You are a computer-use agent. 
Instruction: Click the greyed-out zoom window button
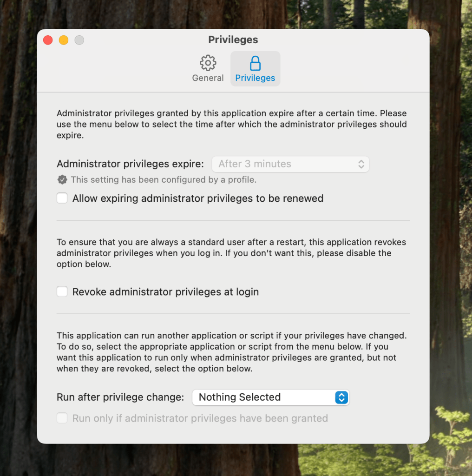(79, 40)
